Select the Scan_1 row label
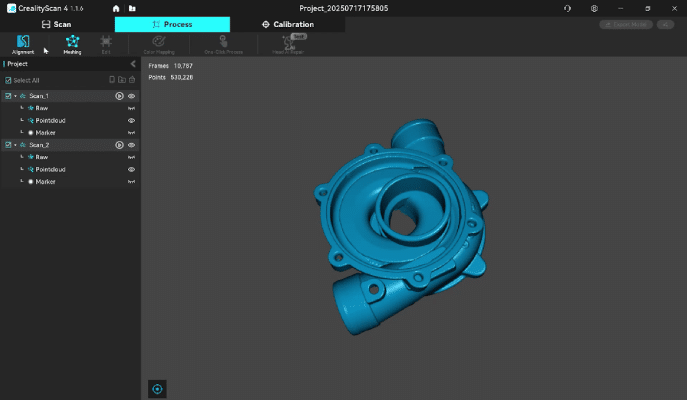 click(39, 96)
